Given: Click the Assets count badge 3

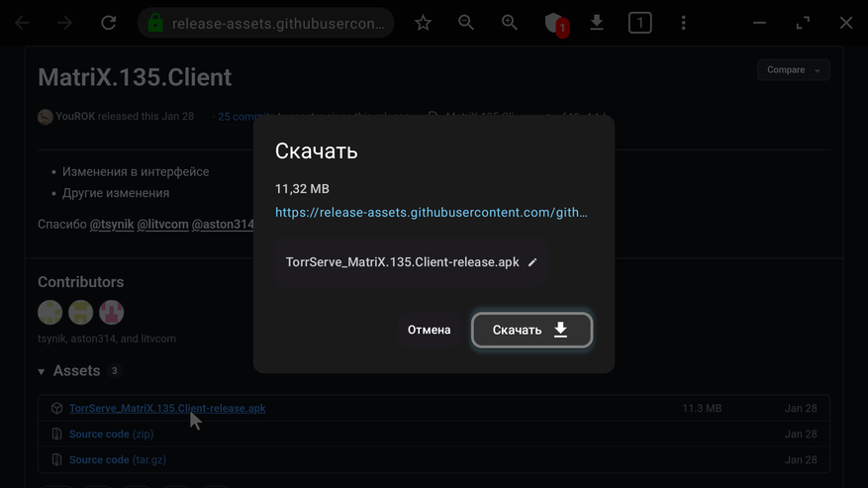Looking at the screenshot, I should (115, 370).
